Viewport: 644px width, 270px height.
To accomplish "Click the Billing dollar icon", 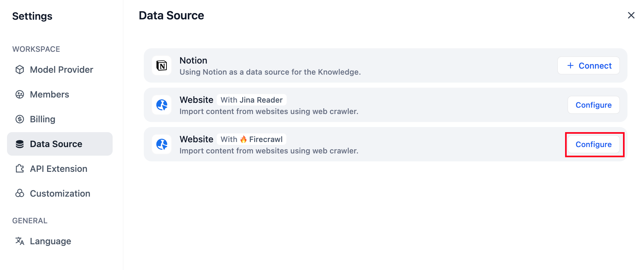I will 20,119.
